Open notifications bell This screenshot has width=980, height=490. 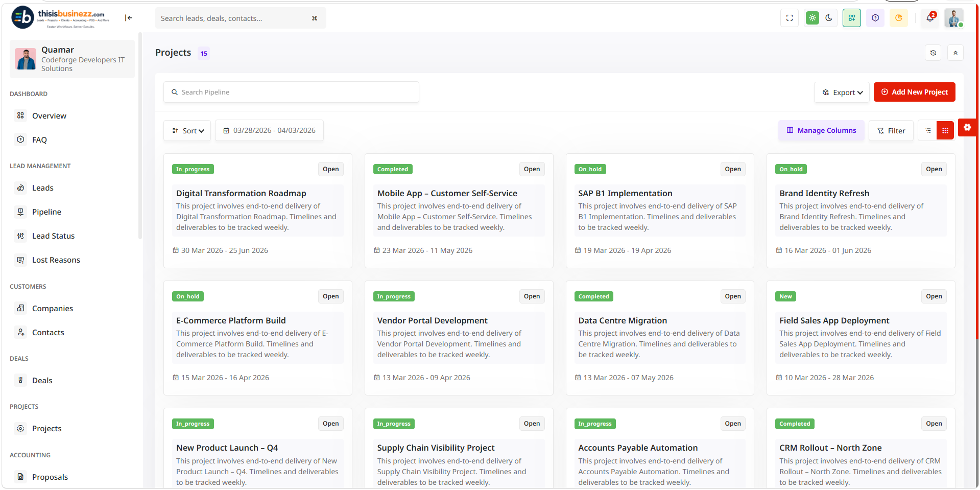click(930, 18)
